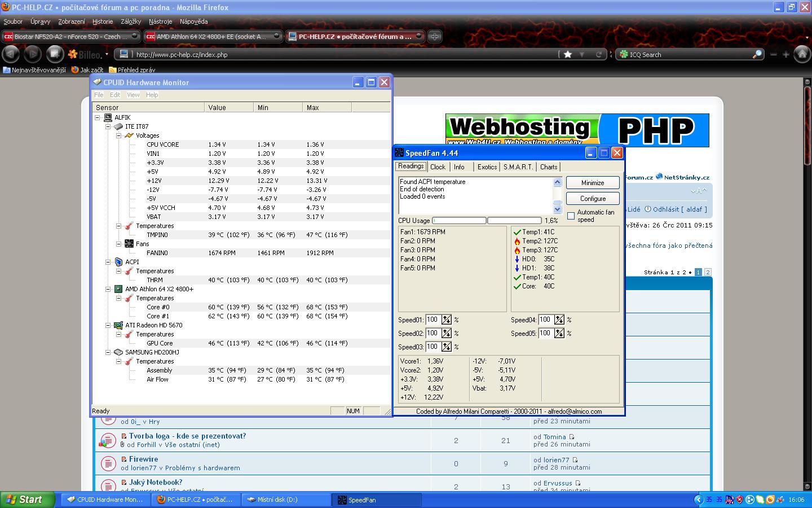Enable Automatic fan speed checkbox
The height and width of the screenshot is (508, 812).
(x=571, y=216)
